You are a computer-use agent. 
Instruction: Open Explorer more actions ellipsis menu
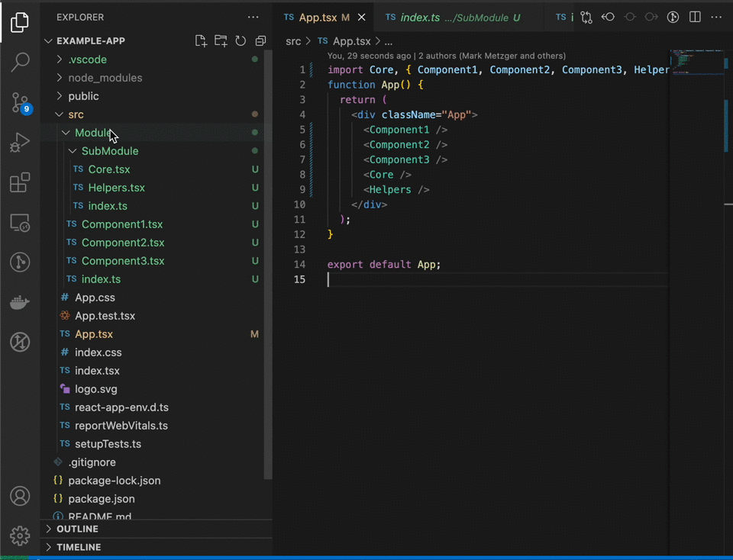coord(253,18)
